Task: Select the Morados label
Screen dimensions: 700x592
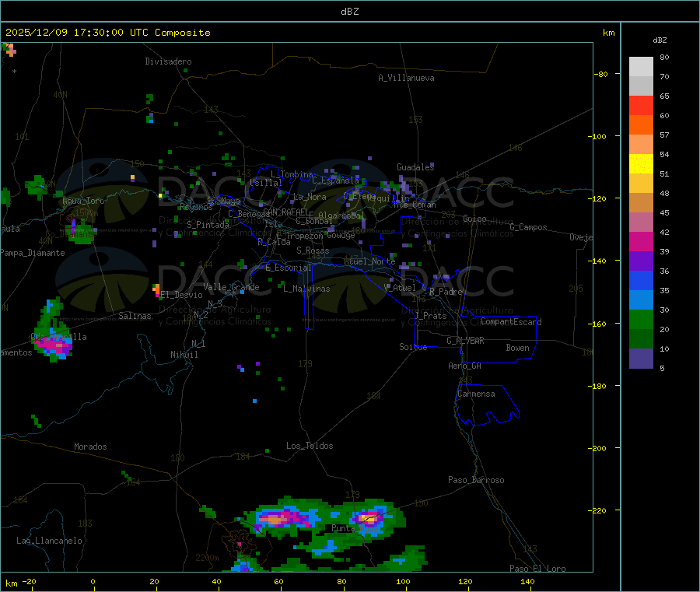Action: pos(91,447)
